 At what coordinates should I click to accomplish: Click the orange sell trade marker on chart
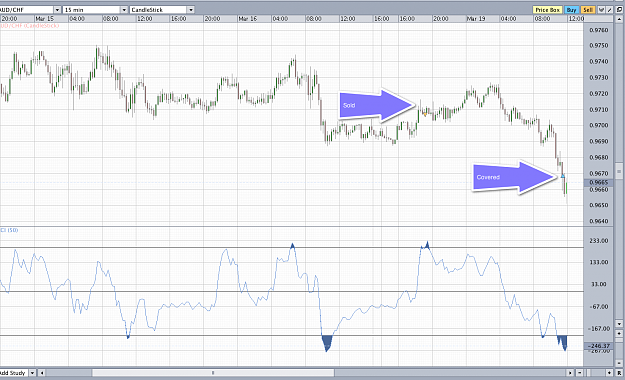click(x=425, y=114)
